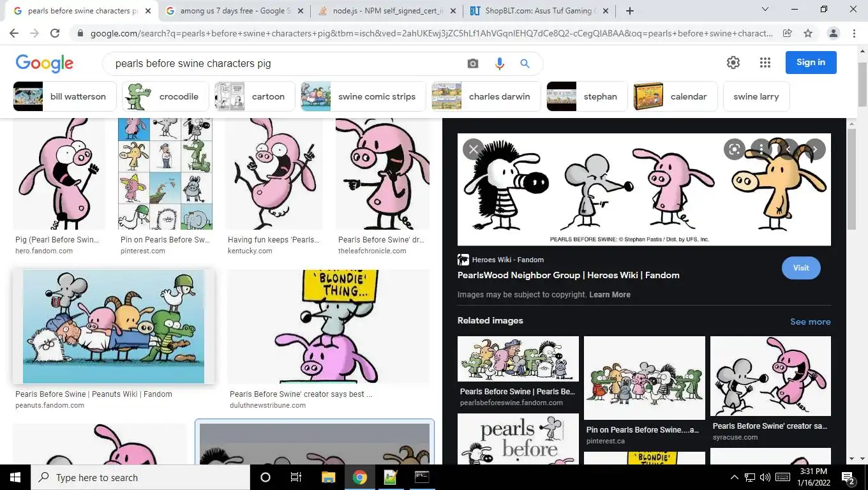
Task: Filter by bill watterson chip
Action: coord(64,96)
